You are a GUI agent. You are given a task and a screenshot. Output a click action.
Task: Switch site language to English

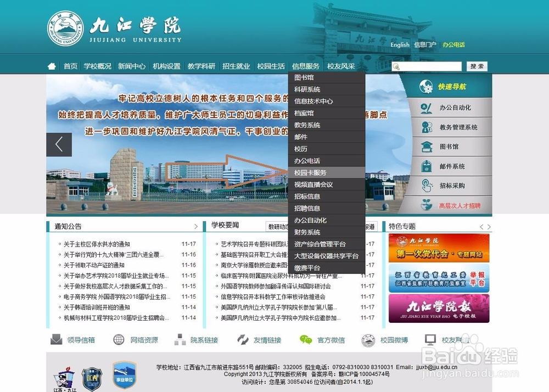pos(400,45)
